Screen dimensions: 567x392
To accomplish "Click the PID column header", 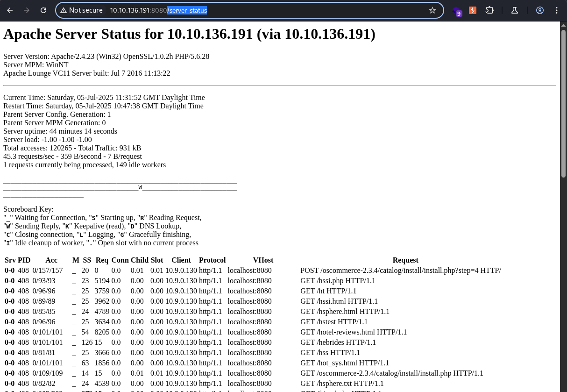I will pos(24,260).
